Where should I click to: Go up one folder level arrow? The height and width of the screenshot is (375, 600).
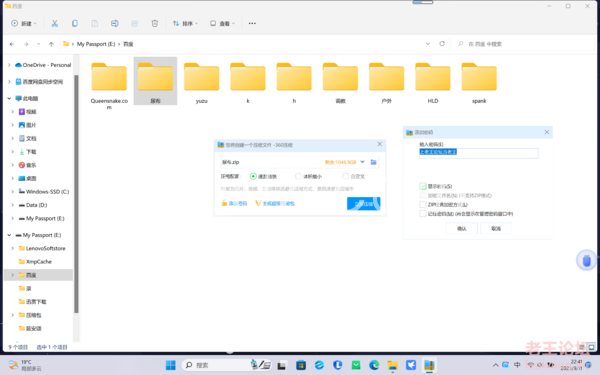pyautogui.click(x=51, y=44)
